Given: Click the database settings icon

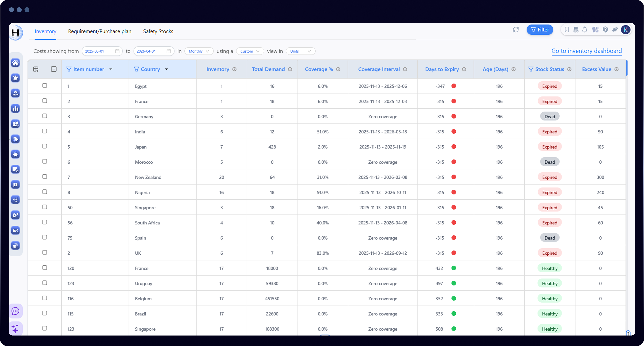Looking at the screenshot, I should 576,30.
